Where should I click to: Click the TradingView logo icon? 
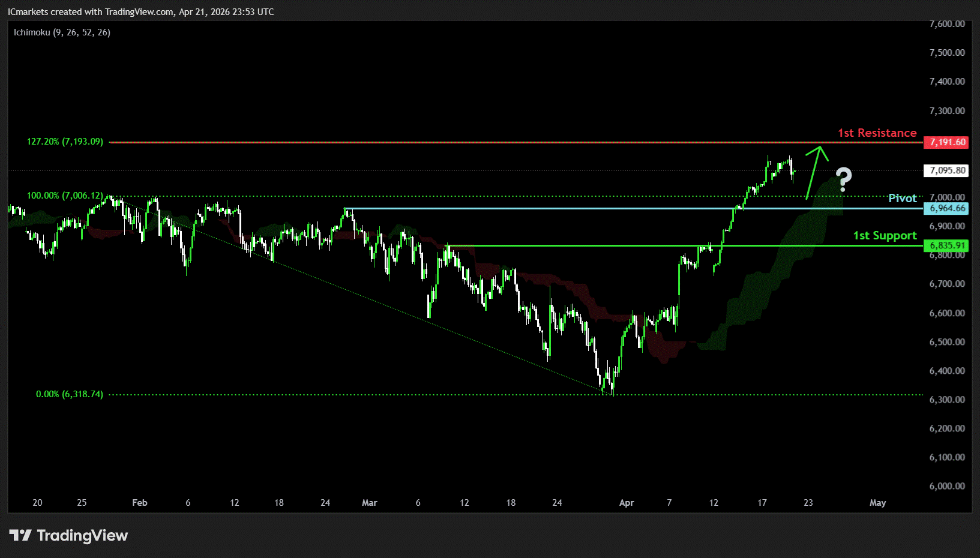pyautogui.click(x=20, y=535)
